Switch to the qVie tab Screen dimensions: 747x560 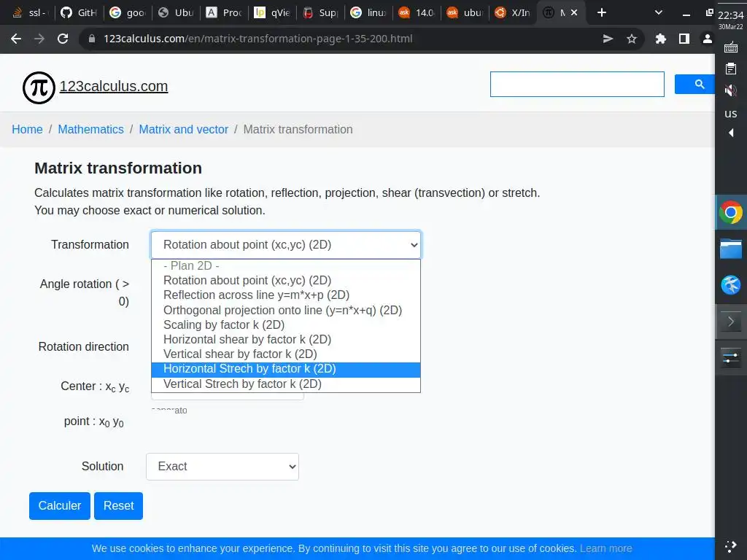[272, 12]
